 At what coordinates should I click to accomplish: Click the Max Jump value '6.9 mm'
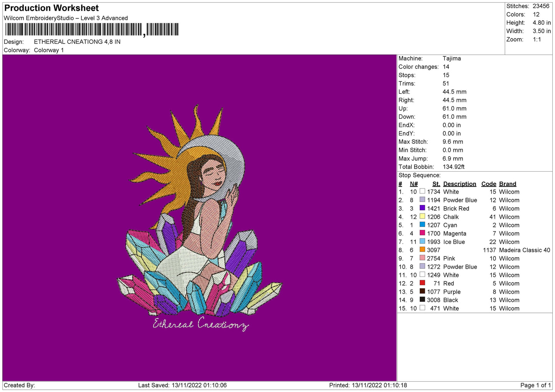click(x=453, y=159)
